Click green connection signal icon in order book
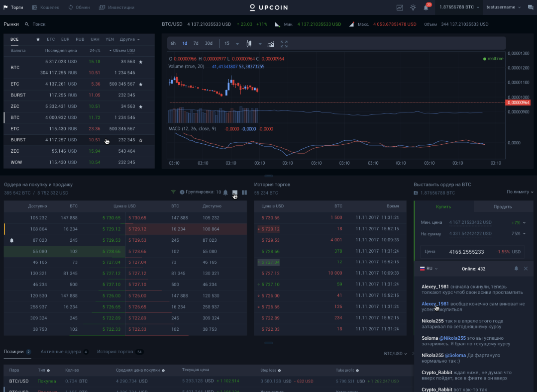 click(173, 192)
